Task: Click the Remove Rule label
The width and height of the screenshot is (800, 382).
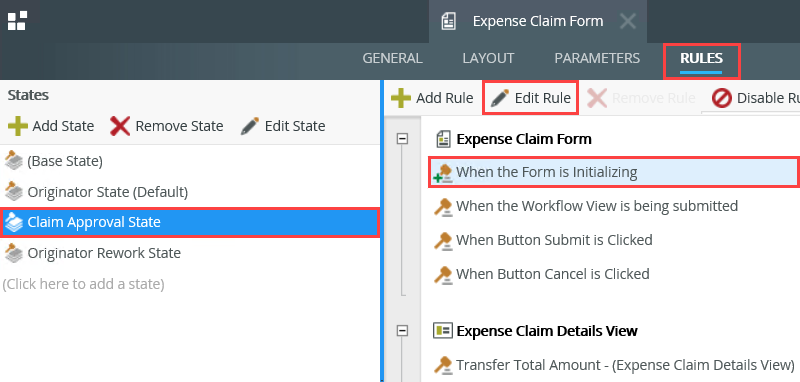Action: click(x=654, y=98)
